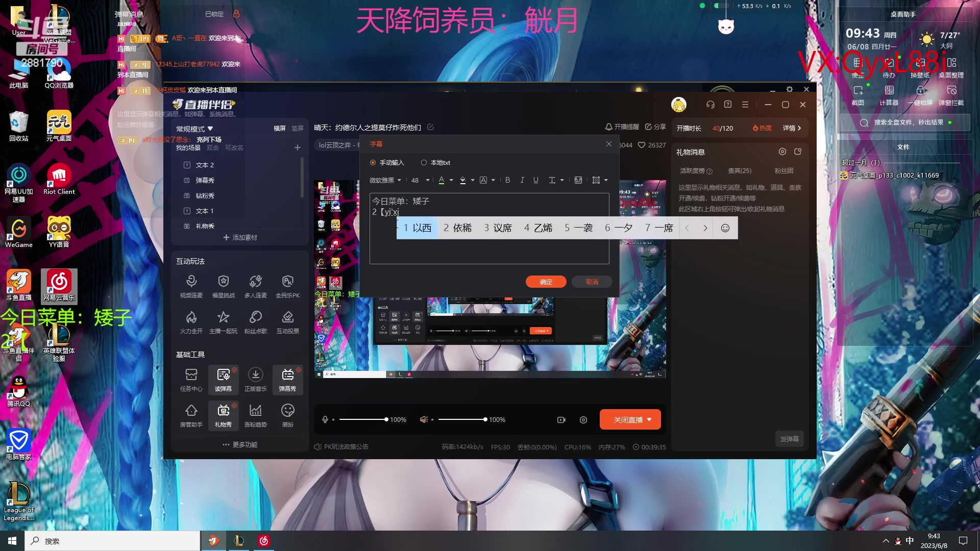
Task: Open the 礼物秀 tool
Action: click(x=223, y=415)
